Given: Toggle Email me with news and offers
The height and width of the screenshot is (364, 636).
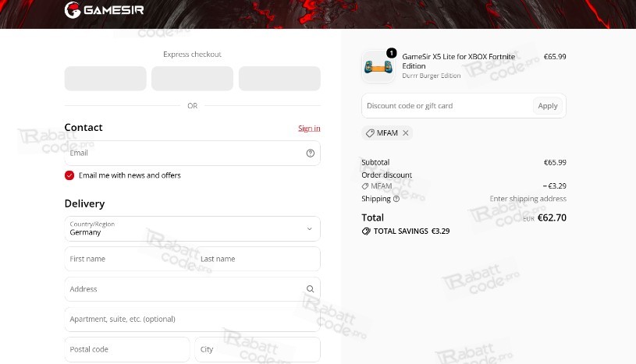Looking at the screenshot, I should [69, 175].
